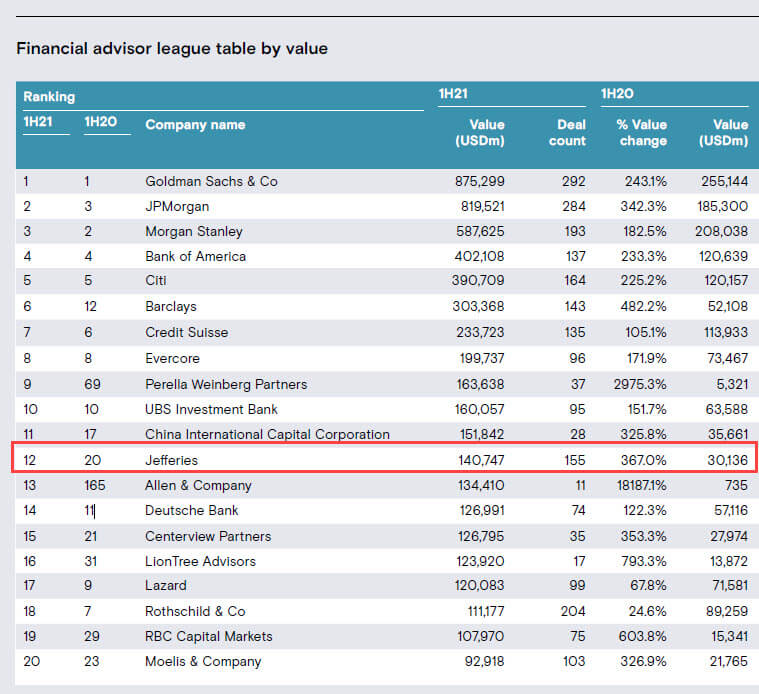This screenshot has width=759, height=694.
Task: Click the 1H20 ranking 20 for Jefferies
Action: click(92, 460)
